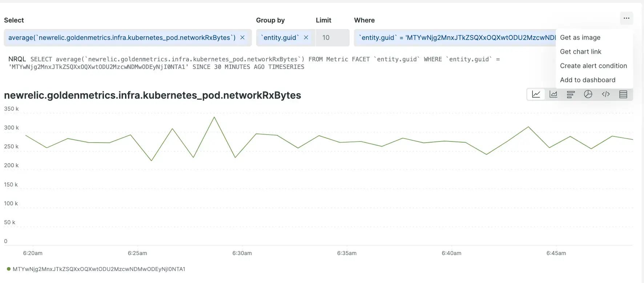
Task: Click the average networkRxBytes select expression
Action: point(122,37)
